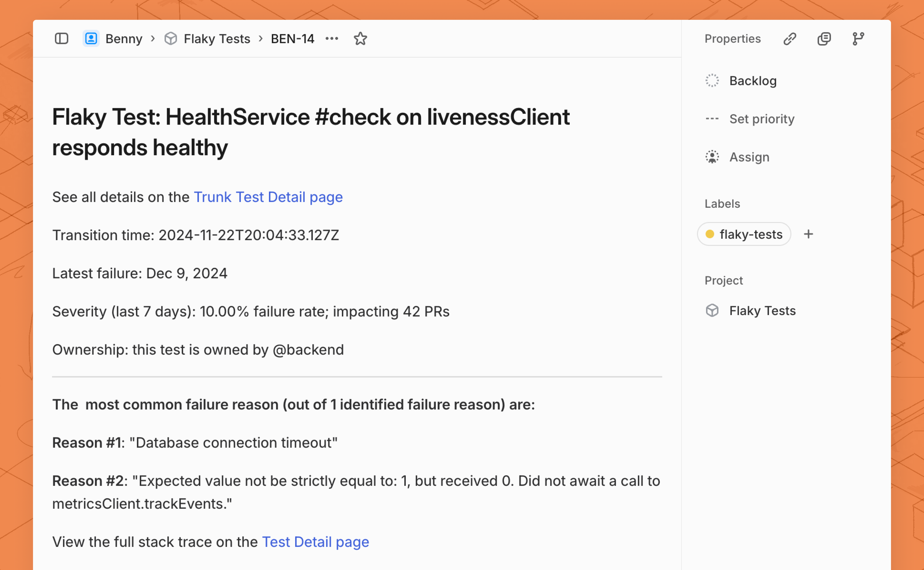Open the Set priority dropdown
The height and width of the screenshot is (570, 924).
(761, 119)
